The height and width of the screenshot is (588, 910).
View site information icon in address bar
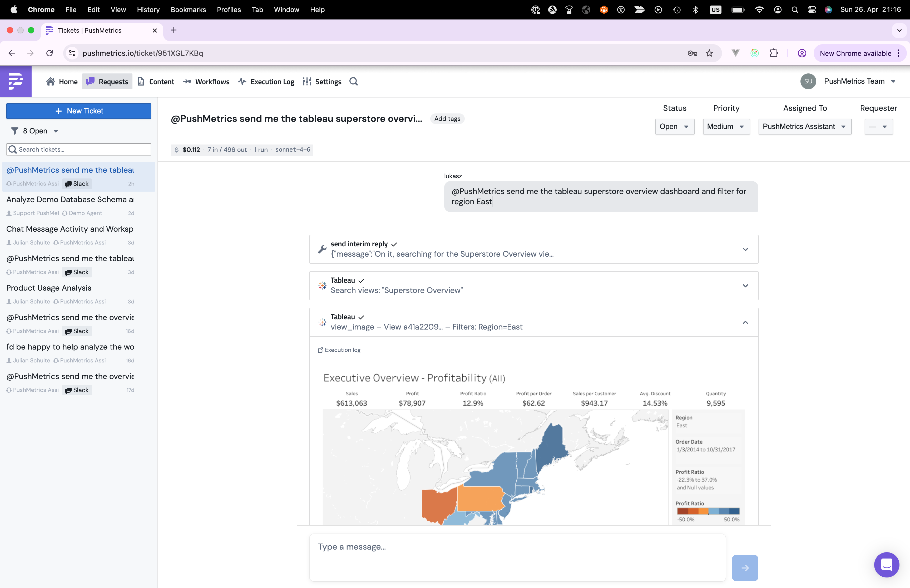pos(72,53)
